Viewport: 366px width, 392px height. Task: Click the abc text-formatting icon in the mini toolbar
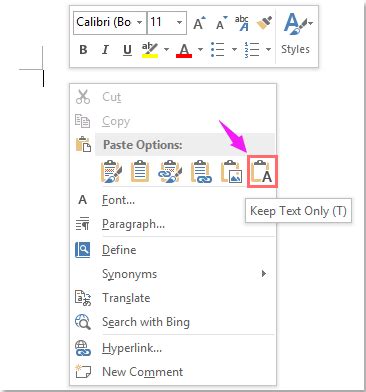(242, 23)
